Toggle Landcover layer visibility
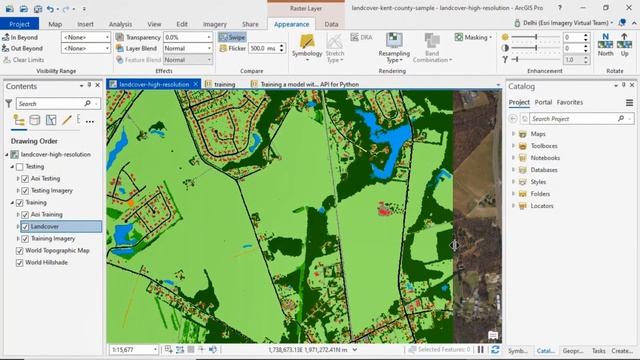The image size is (640, 360). coord(25,227)
